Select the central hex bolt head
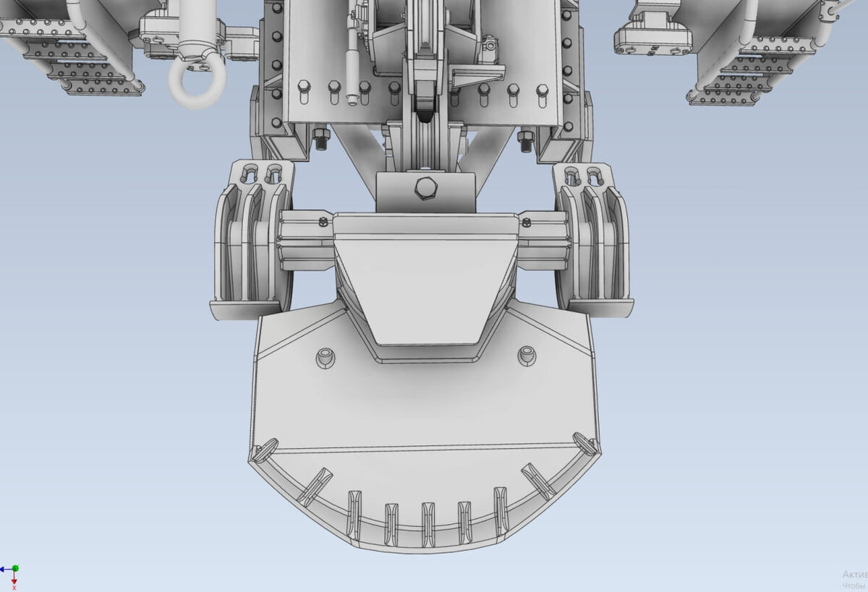The width and height of the screenshot is (868, 592). click(x=425, y=189)
